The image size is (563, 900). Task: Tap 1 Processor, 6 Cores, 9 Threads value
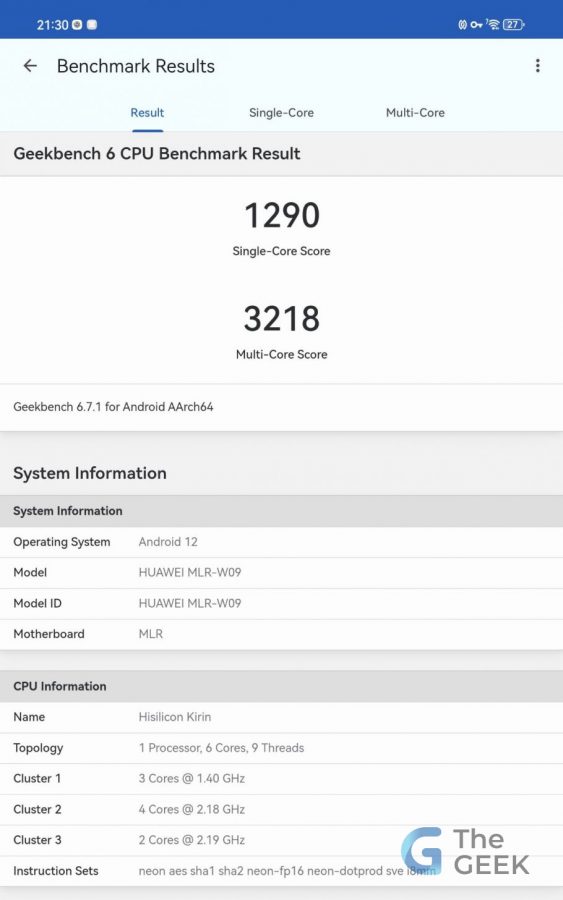[x=222, y=748]
